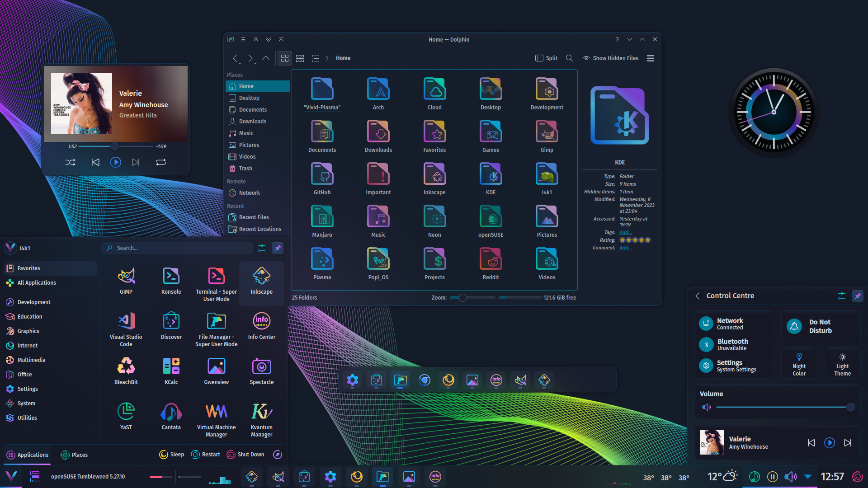This screenshot has width=868, height=488.
Task: Click the launcher Search field
Action: coord(178,248)
